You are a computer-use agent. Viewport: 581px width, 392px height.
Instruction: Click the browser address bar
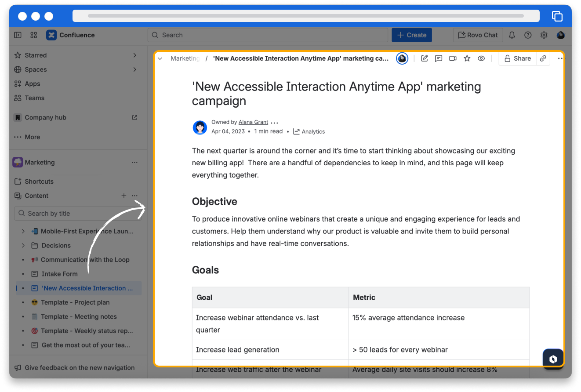(306, 16)
